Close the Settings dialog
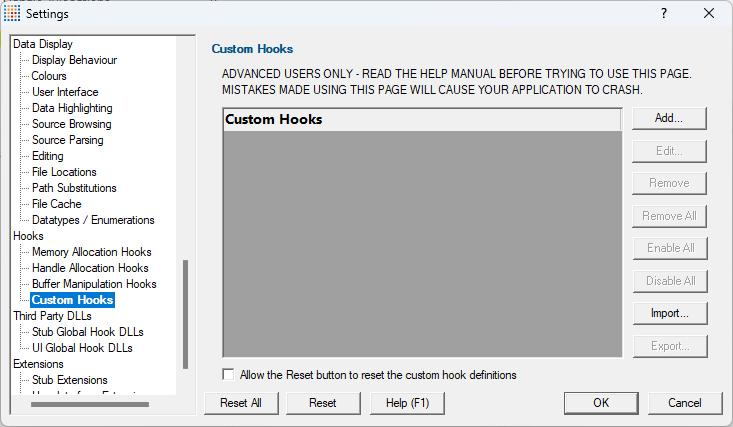This screenshot has width=733, height=427. pos(709,14)
